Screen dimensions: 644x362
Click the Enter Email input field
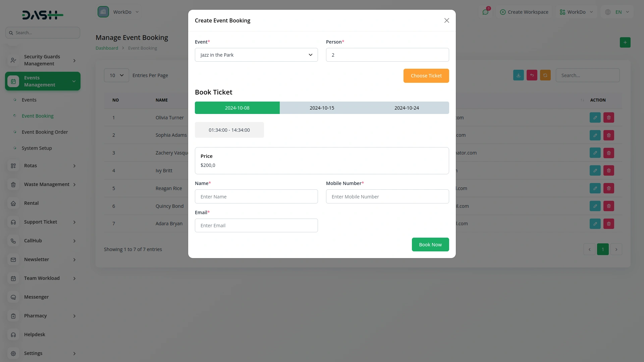[x=256, y=226]
